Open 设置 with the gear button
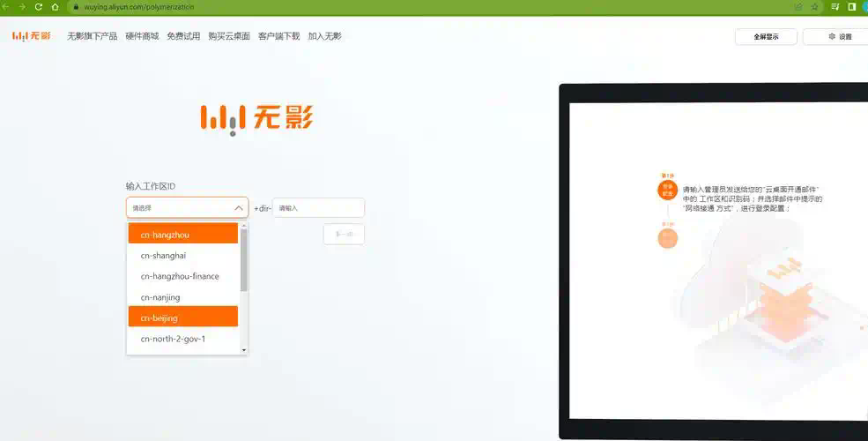Image resolution: width=868 pixels, height=441 pixels. [x=839, y=37]
